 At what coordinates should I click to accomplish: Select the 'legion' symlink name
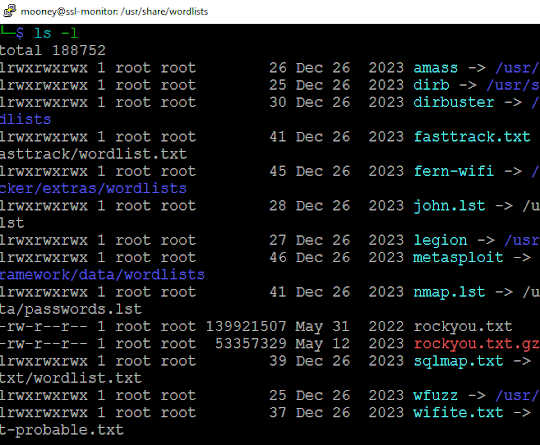[x=440, y=240]
